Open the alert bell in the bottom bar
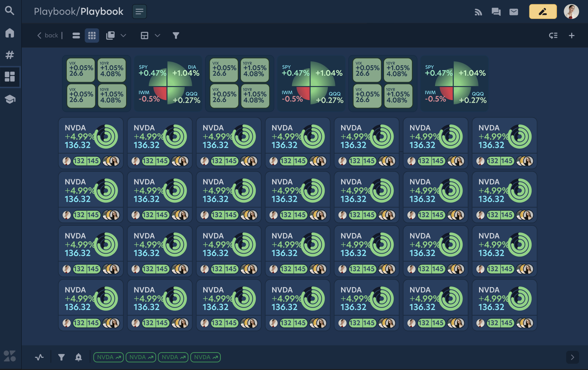This screenshot has width=588, height=370. pyautogui.click(x=79, y=357)
